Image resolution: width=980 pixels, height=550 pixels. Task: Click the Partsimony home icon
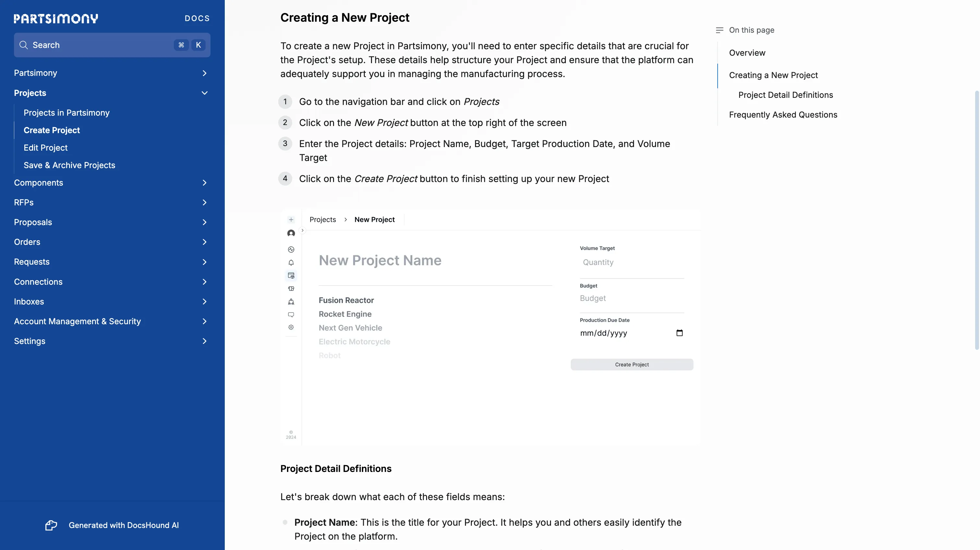pyautogui.click(x=56, y=17)
